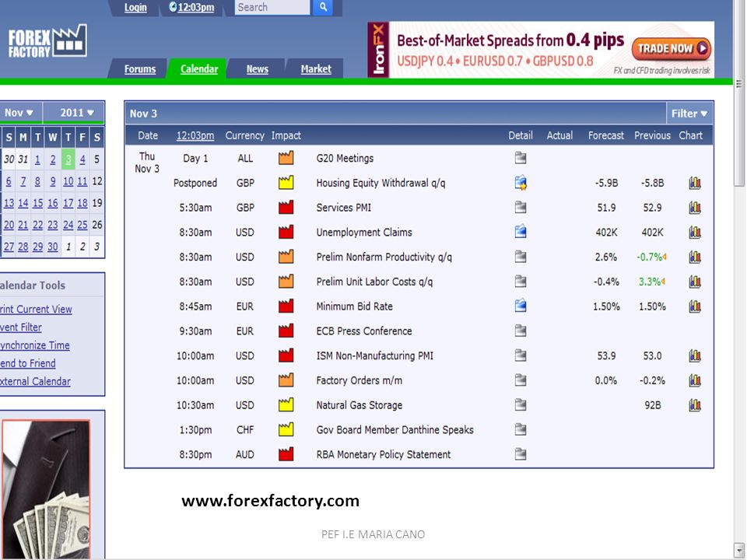Open chart for Prelim Unit Labor Costs
The height and width of the screenshot is (560, 747).
pos(695,282)
